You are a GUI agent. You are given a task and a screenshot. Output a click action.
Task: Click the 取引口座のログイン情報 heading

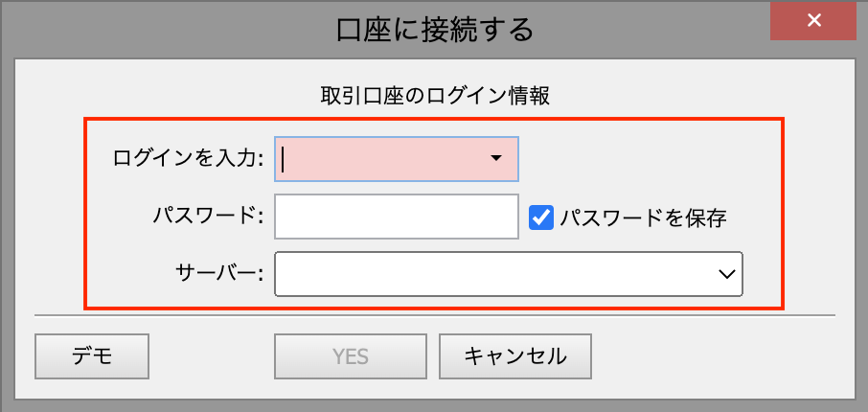(x=434, y=96)
